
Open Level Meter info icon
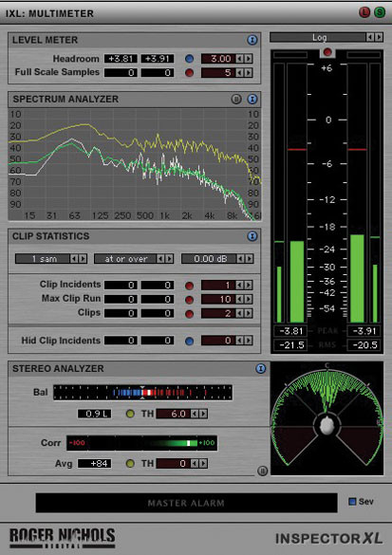(x=252, y=40)
